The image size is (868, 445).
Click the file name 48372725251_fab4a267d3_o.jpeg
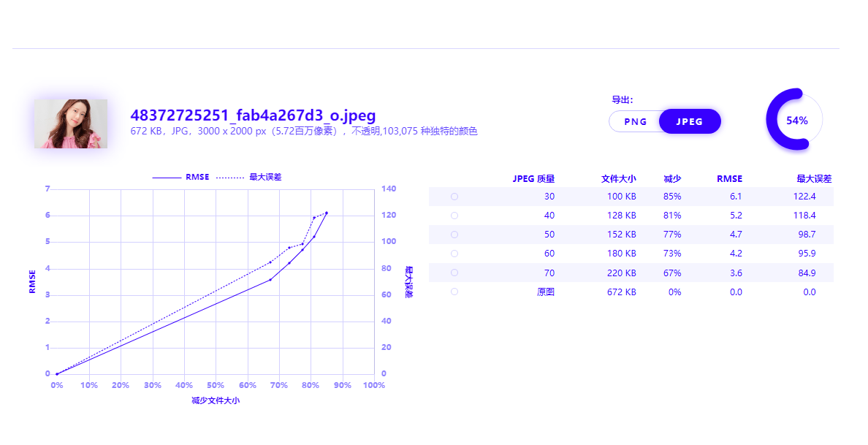(253, 115)
